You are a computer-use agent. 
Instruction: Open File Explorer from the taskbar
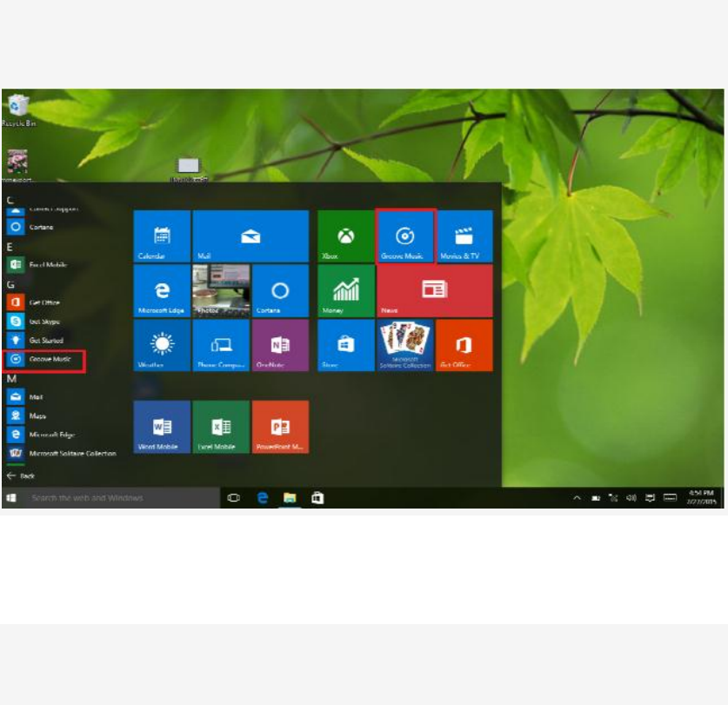click(x=290, y=498)
